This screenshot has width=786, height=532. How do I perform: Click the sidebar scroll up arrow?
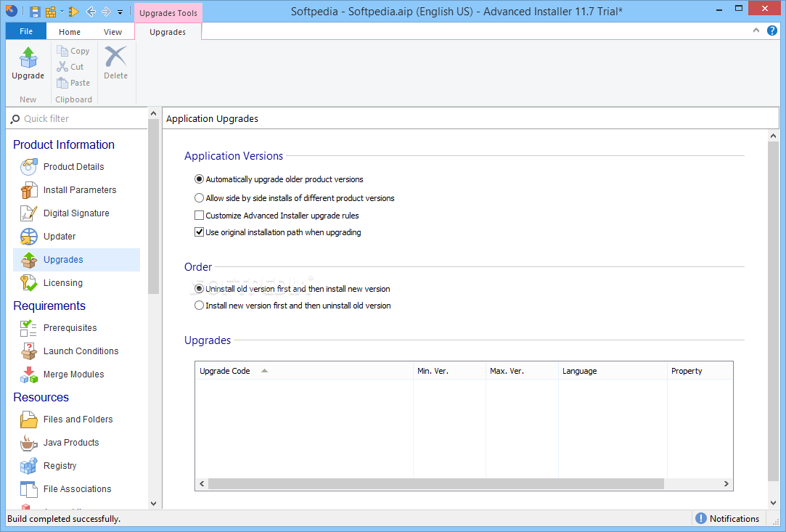coord(153,114)
